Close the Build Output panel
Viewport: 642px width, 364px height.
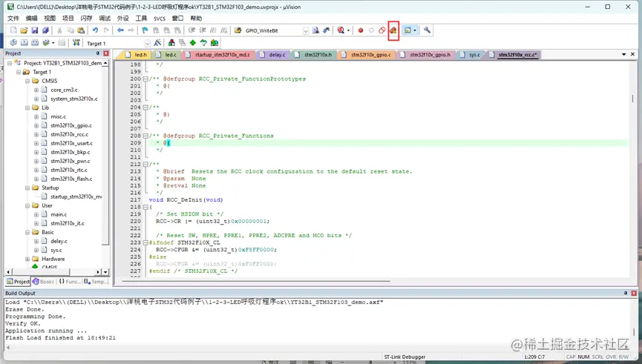634,294
